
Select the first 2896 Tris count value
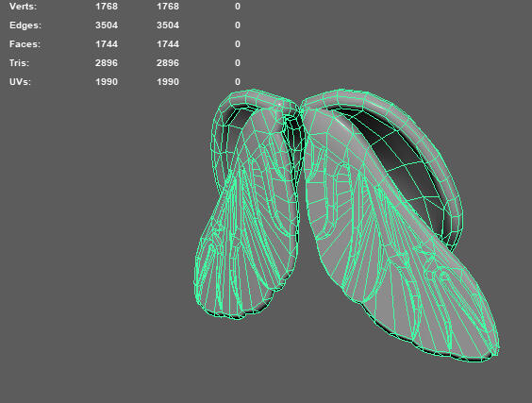tap(107, 63)
